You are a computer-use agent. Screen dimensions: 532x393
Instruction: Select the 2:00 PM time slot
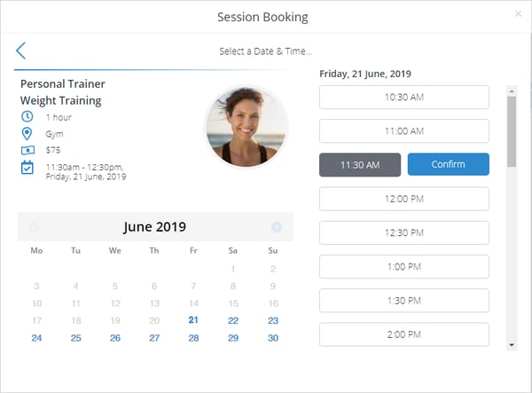[x=404, y=334]
